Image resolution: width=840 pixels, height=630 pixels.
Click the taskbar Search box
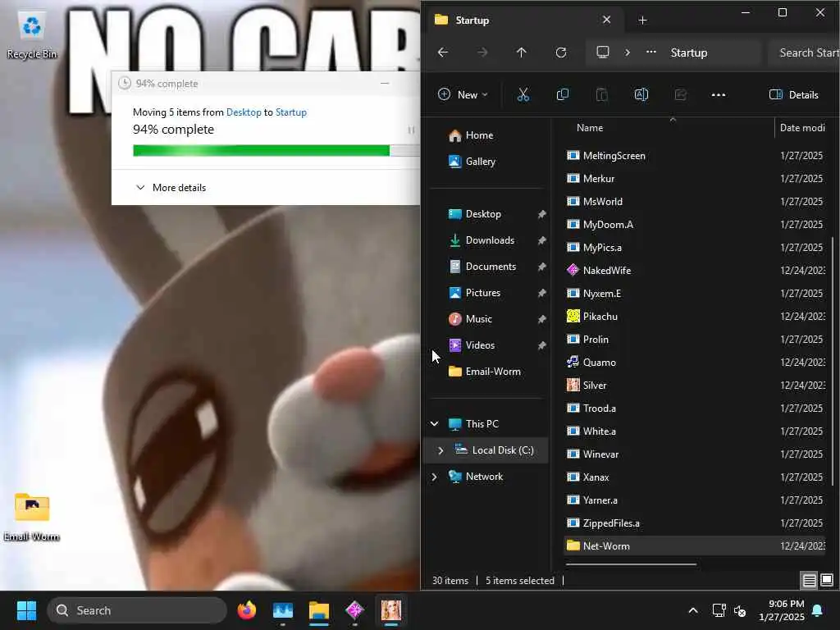click(x=137, y=610)
